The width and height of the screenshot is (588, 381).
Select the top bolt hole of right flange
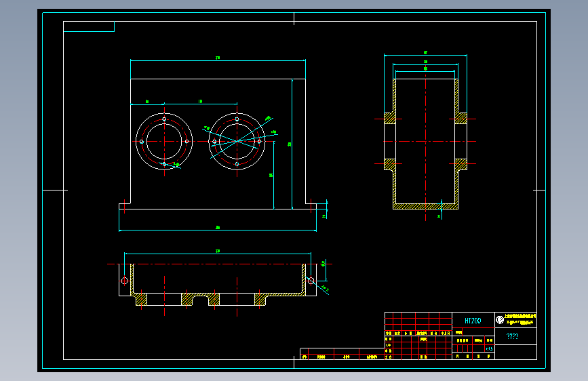tap(237, 119)
